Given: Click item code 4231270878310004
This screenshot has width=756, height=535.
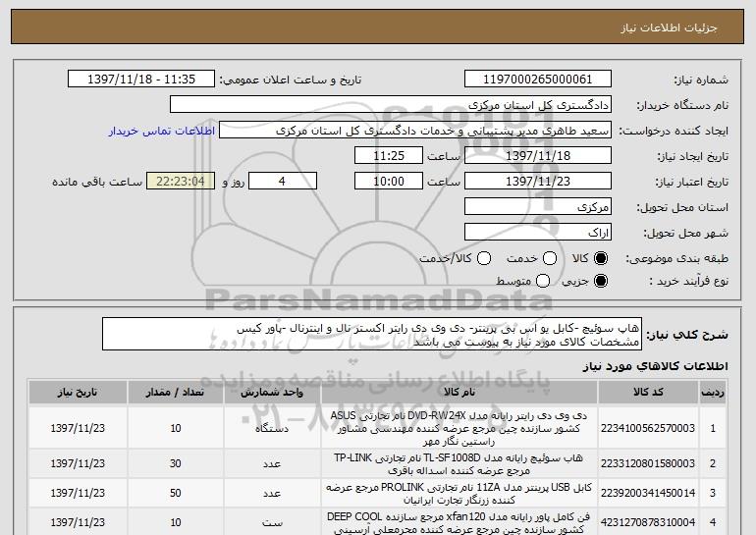Looking at the screenshot, I should coord(648,522).
